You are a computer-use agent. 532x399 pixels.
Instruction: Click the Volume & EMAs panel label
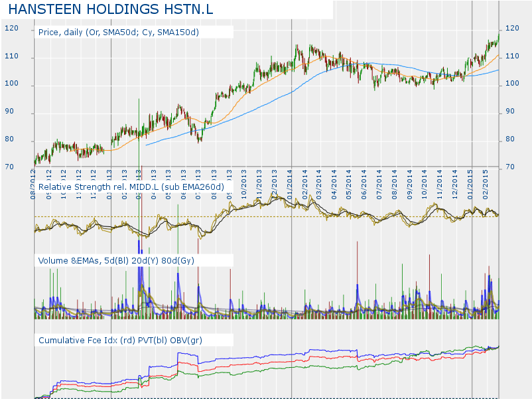tap(117, 261)
